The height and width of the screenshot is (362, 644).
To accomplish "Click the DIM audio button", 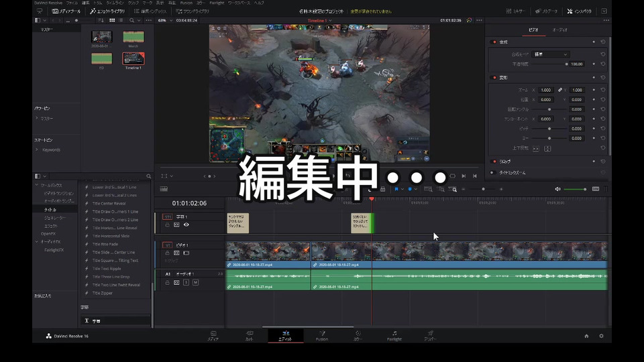I will pyautogui.click(x=596, y=189).
